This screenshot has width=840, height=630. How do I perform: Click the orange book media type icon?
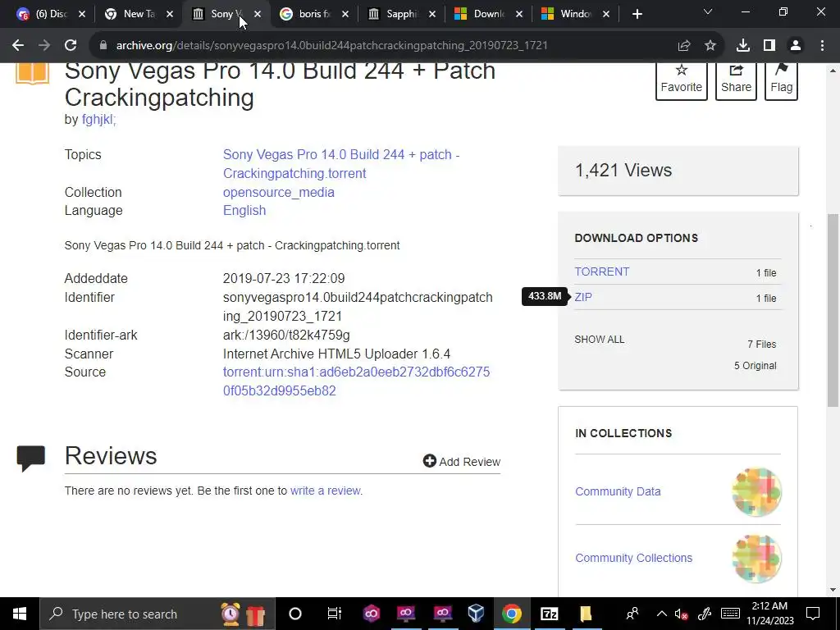pyautogui.click(x=32, y=74)
